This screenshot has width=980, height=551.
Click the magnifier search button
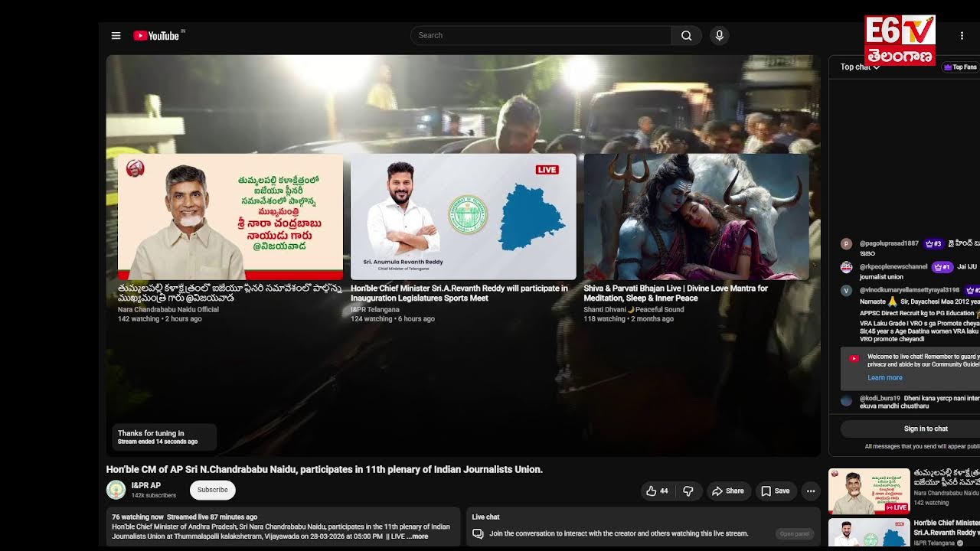pyautogui.click(x=687, y=35)
